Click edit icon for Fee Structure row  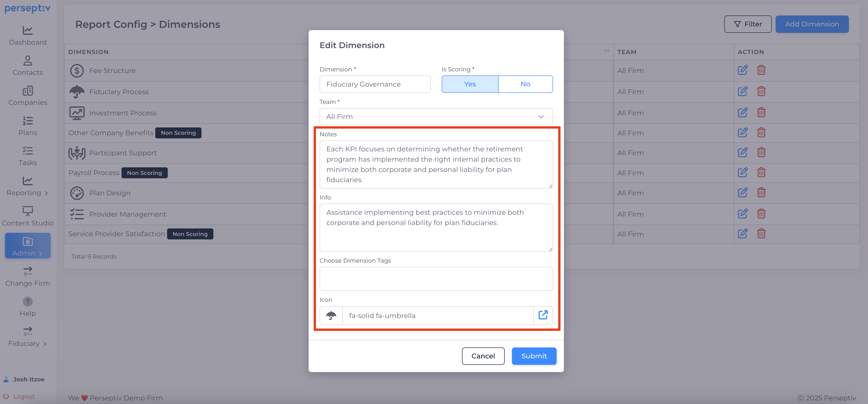(x=742, y=70)
